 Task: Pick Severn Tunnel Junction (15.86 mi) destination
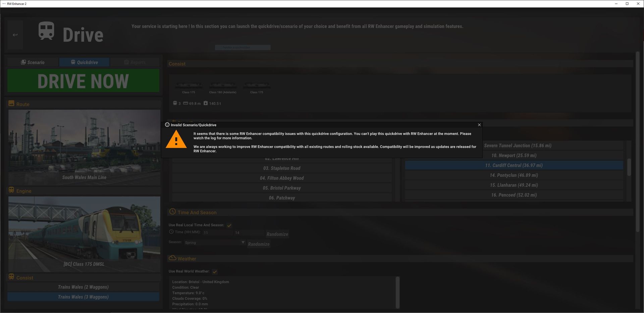point(514,145)
